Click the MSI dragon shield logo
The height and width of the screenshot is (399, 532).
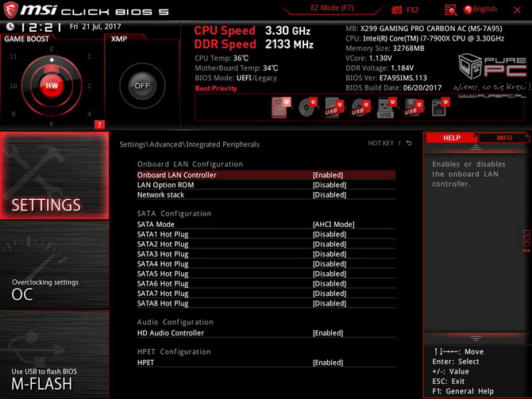tap(10, 10)
